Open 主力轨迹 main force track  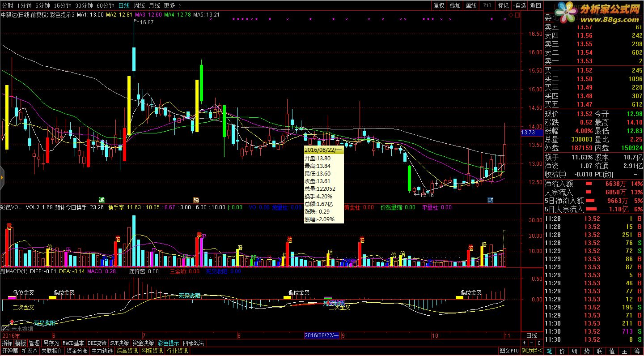tap(102, 351)
